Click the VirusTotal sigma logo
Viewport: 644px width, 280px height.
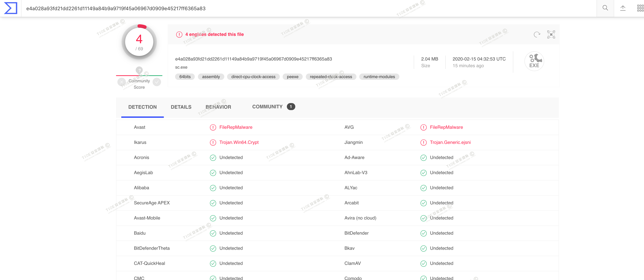click(x=11, y=8)
